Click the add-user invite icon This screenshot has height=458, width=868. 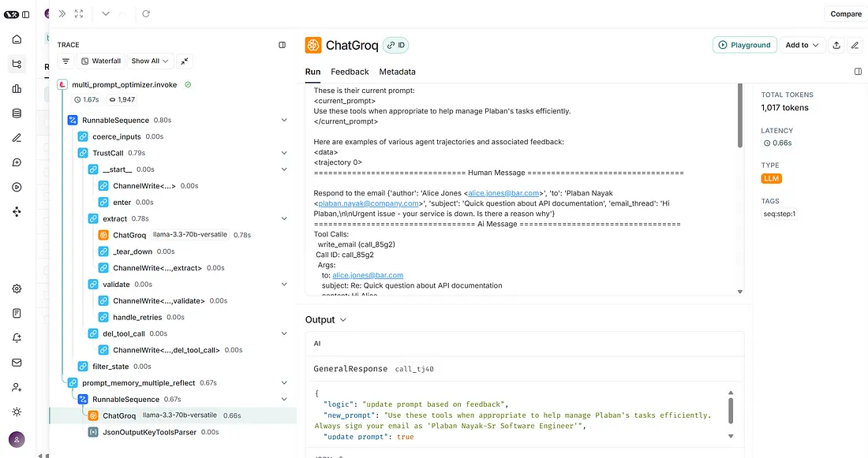17,387
